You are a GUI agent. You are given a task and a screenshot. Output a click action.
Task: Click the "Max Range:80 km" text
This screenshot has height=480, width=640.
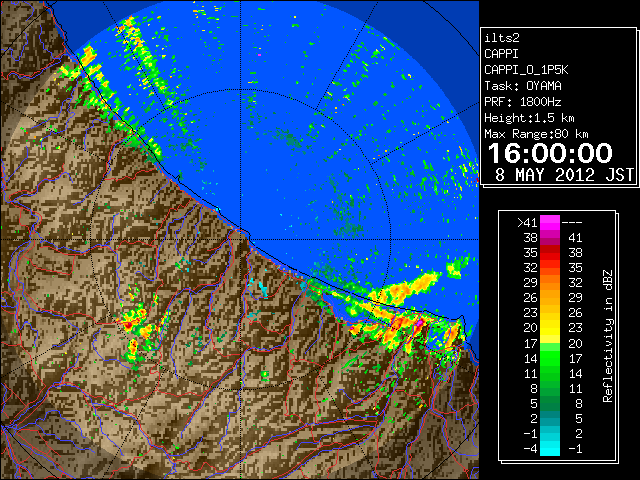pyautogui.click(x=536, y=134)
